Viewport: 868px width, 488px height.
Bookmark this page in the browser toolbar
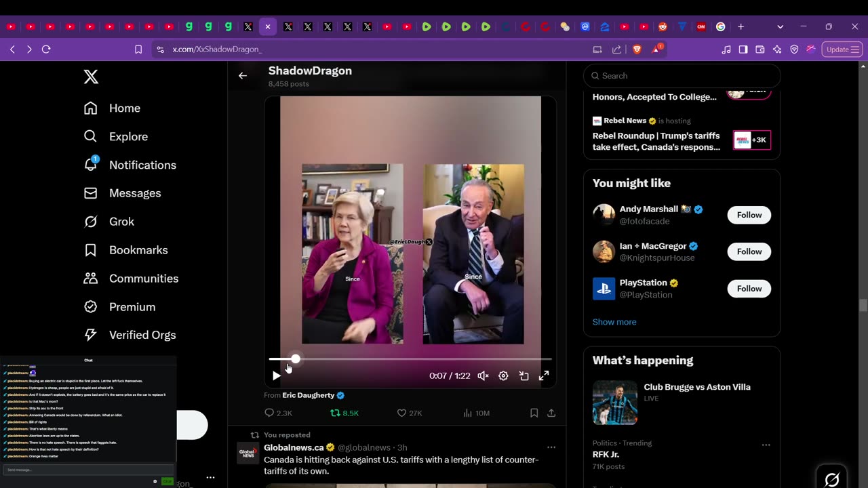point(138,49)
